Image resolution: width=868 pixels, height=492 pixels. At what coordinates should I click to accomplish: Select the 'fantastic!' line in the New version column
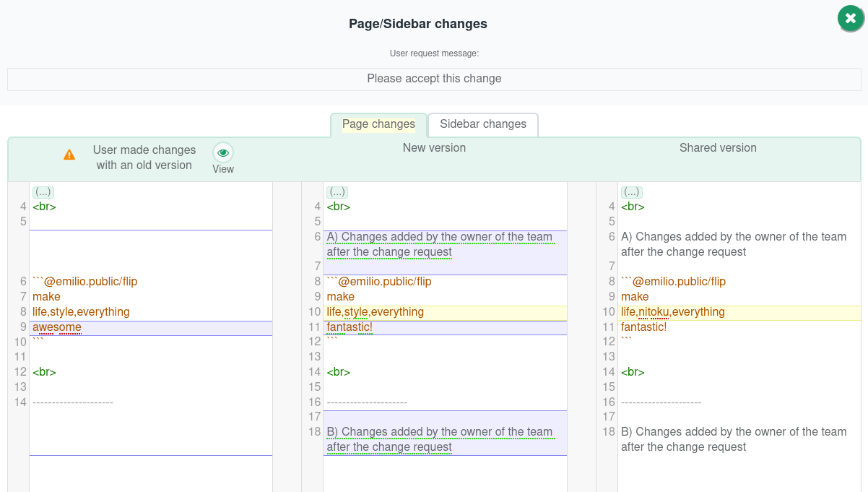[350, 327]
